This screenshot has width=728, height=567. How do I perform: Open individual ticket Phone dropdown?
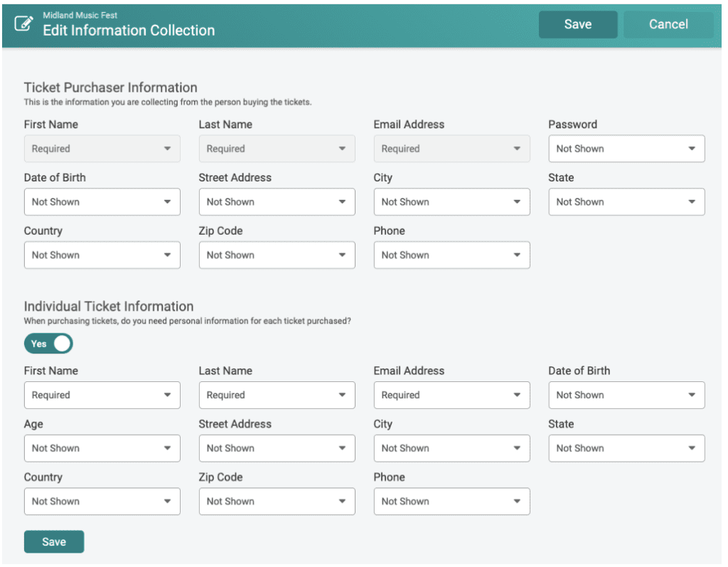pyautogui.click(x=451, y=501)
